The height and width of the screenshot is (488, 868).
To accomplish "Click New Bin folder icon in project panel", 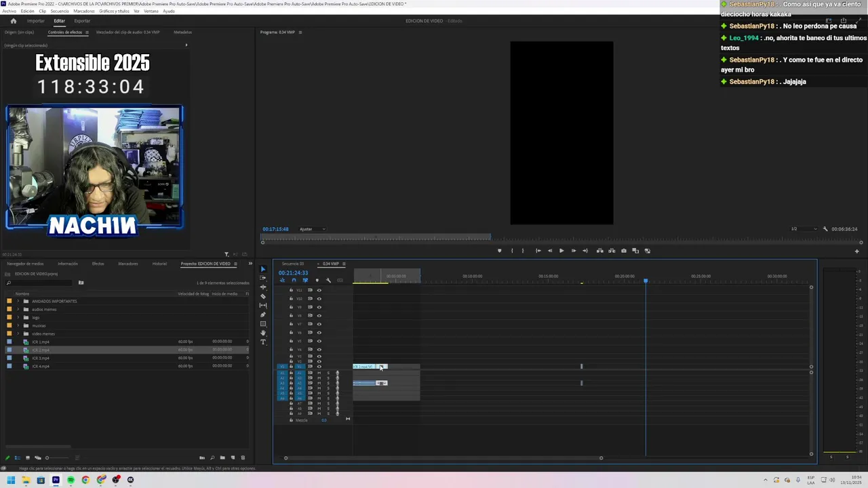I will pyautogui.click(x=222, y=457).
